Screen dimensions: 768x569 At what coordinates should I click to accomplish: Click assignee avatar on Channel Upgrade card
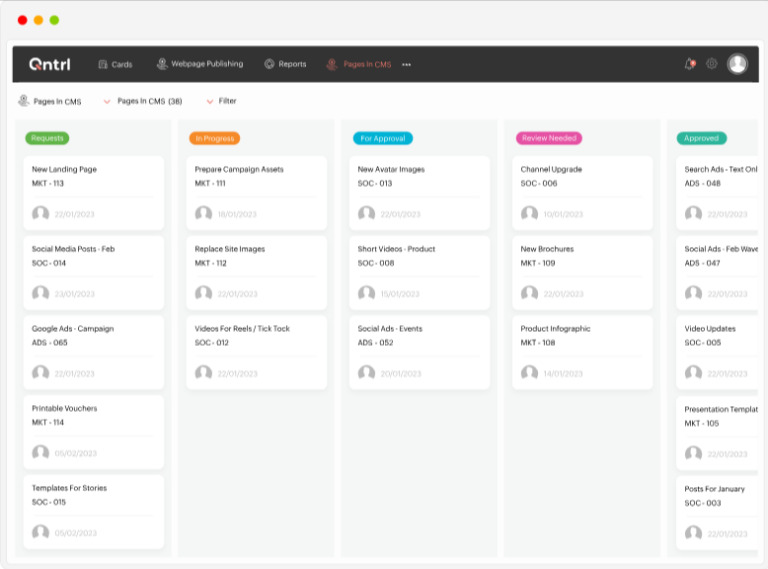tap(529, 213)
